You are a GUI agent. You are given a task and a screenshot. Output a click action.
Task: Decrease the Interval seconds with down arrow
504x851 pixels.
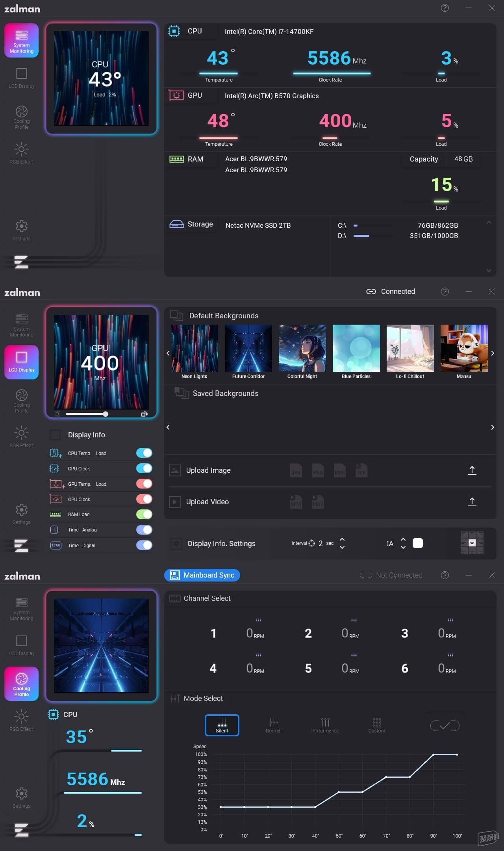coord(342,547)
